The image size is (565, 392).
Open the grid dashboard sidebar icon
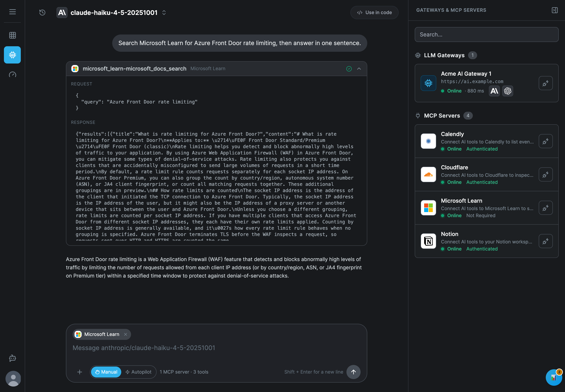(12, 35)
